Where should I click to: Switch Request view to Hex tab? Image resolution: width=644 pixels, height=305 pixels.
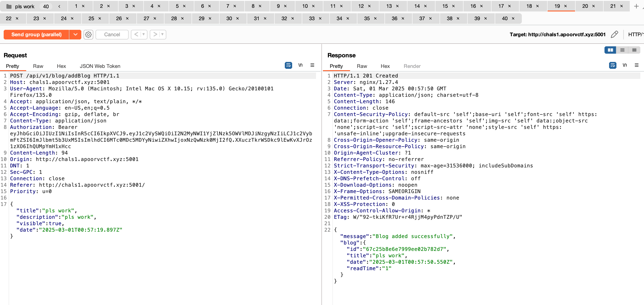click(x=61, y=66)
